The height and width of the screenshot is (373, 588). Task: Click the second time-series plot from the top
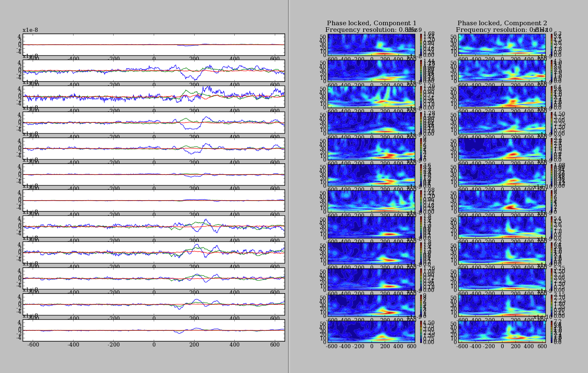point(153,70)
